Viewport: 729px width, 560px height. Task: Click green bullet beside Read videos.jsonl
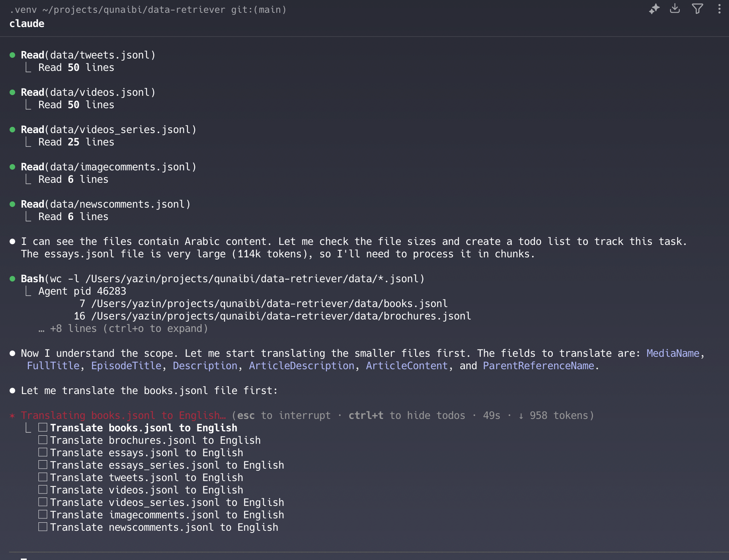tap(12, 92)
